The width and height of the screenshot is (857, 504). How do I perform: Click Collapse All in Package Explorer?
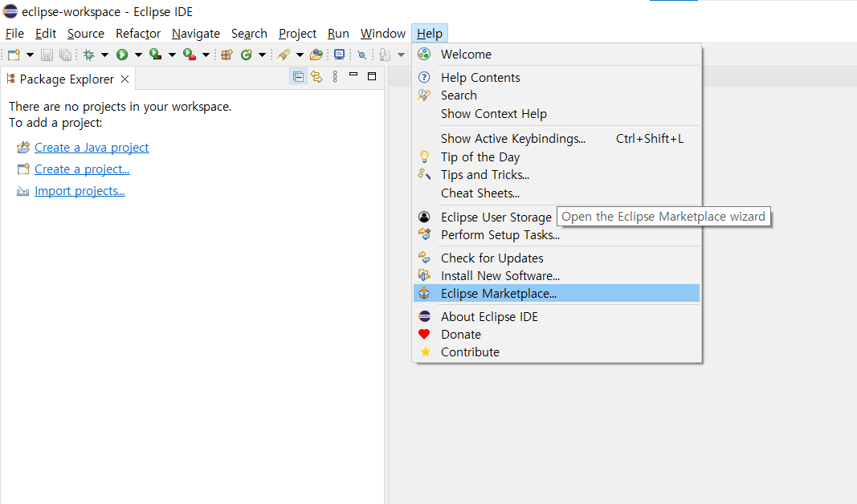click(299, 77)
